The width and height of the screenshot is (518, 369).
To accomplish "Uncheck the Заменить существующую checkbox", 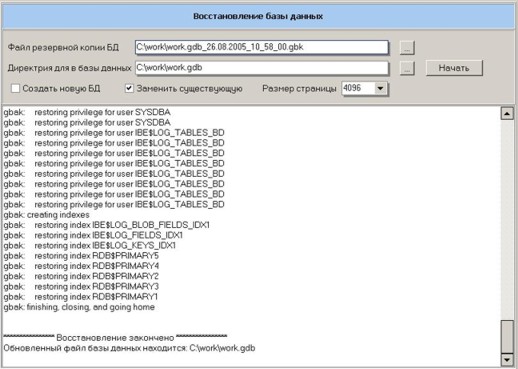I will coord(129,88).
